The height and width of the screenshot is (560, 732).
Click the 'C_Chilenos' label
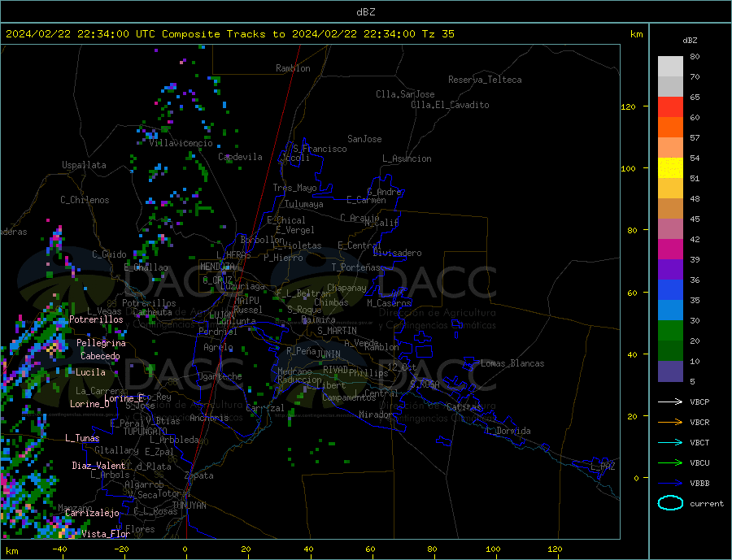click(85, 200)
